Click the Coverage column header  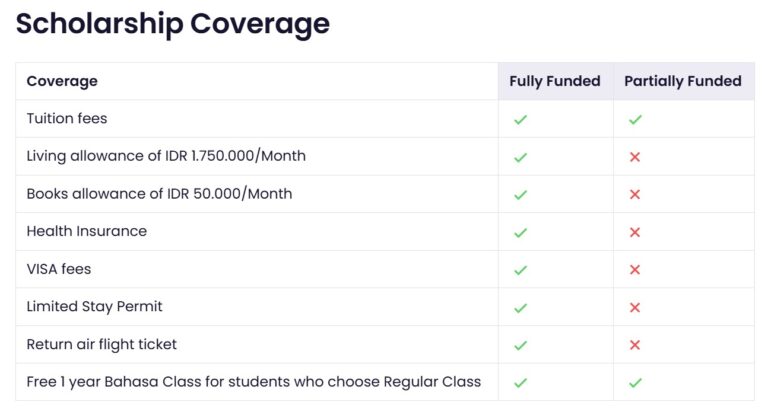[62, 81]
